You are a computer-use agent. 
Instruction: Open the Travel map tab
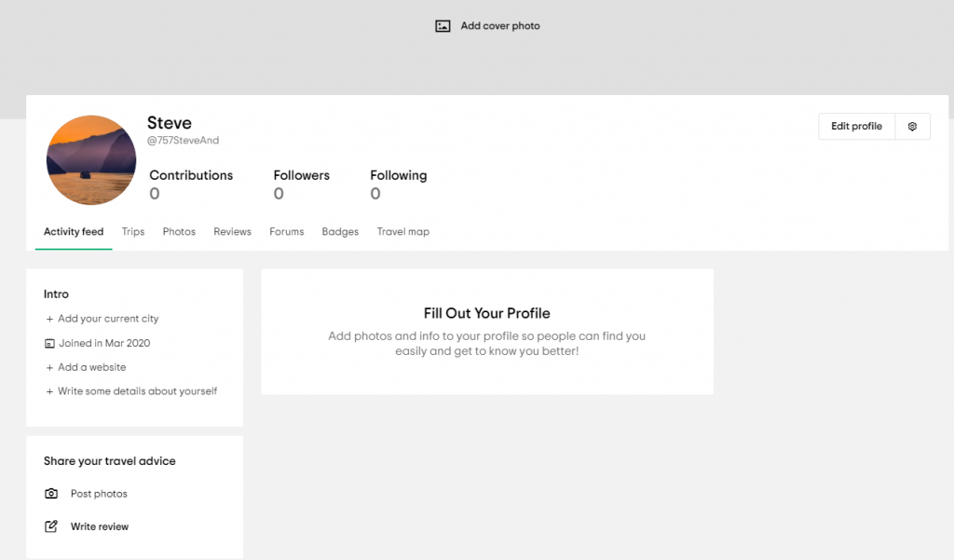tap(402, 232)
